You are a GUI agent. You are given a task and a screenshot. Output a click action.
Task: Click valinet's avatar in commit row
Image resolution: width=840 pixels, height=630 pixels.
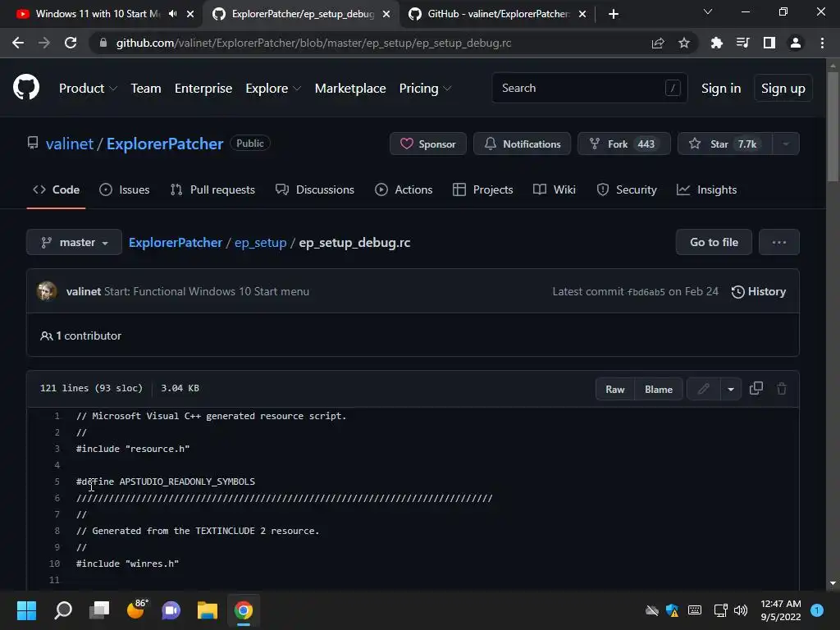click(x=47, y=291)
